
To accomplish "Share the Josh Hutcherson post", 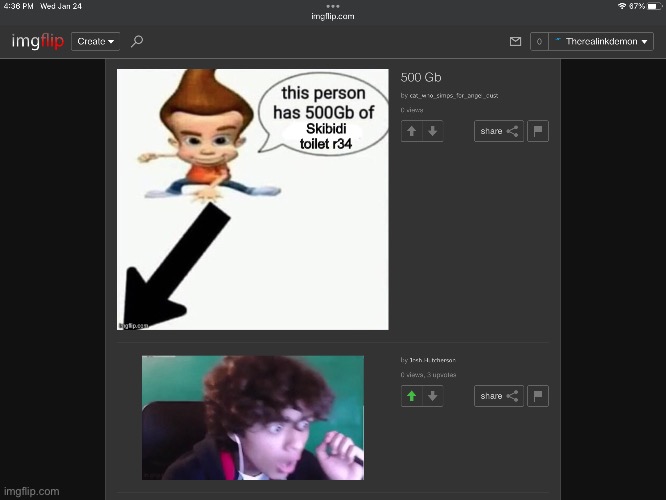I will 499,396.
